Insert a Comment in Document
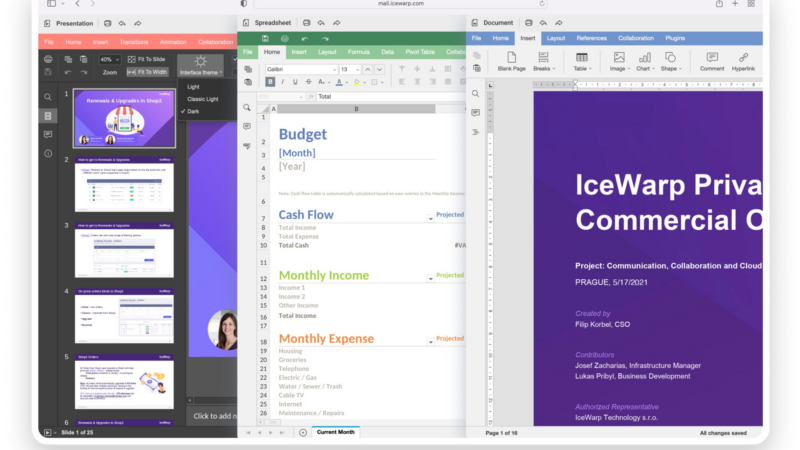 pyautogui.click(x=712, y=61)
